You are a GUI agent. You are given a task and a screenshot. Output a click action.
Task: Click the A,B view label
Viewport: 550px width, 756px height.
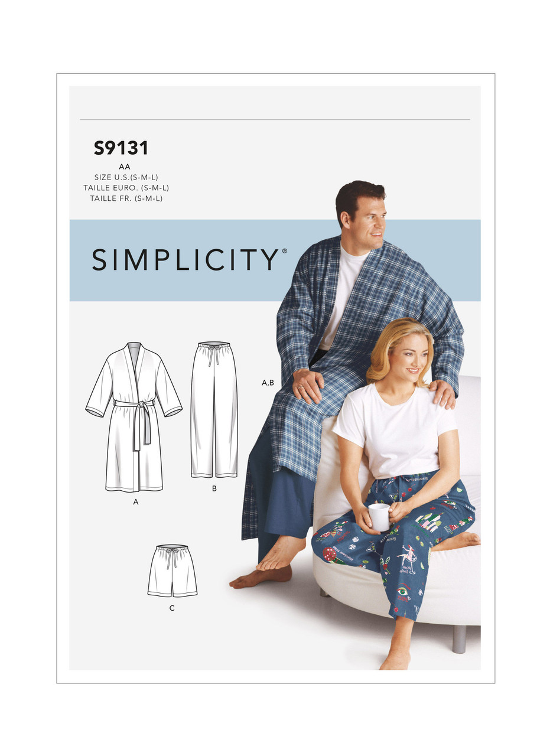click(268, 383)
